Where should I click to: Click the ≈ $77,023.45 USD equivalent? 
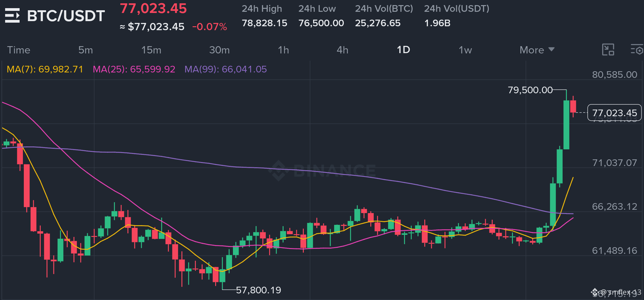[152, 27]
